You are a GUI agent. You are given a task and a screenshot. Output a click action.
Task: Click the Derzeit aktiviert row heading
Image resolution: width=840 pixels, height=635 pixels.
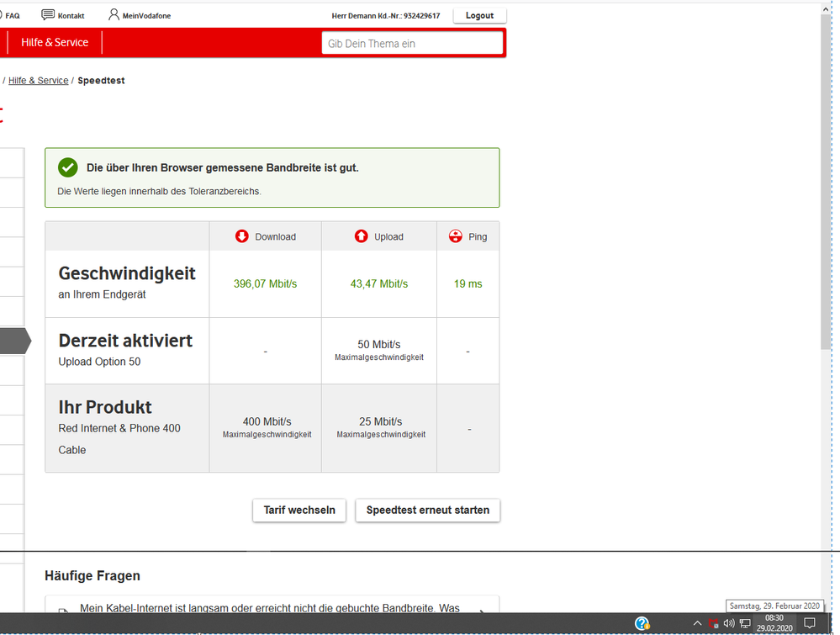(125, 341)
